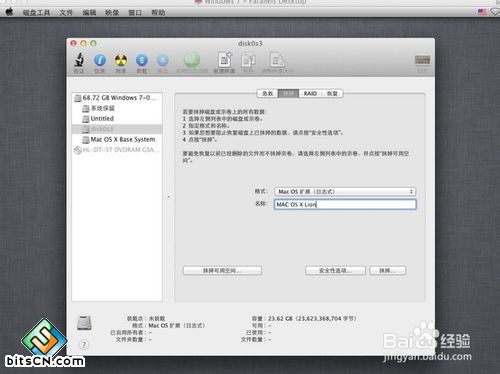Click the Burn radiation toolbar icon

click(121, 60)
